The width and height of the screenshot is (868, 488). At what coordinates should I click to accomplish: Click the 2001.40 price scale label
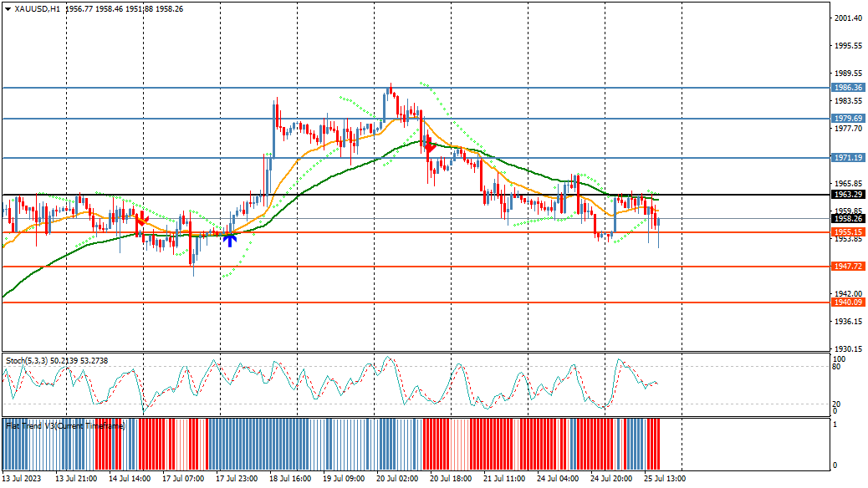tap(848, 18)
